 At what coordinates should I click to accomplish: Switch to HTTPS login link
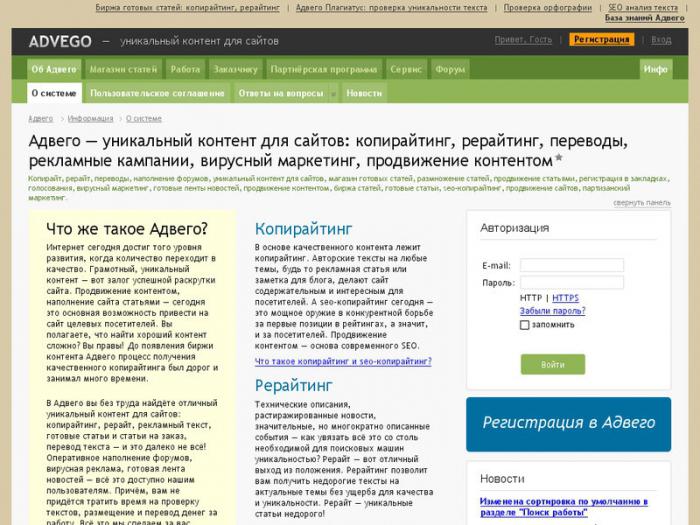565,298
